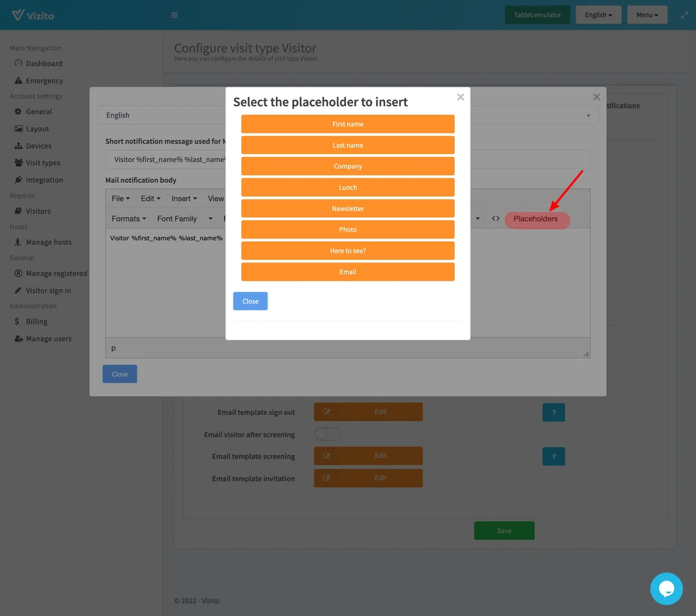This screenshot has width=696, height=616.
Task: Open the Insert menu in the editor
Action: coord(183,198)
